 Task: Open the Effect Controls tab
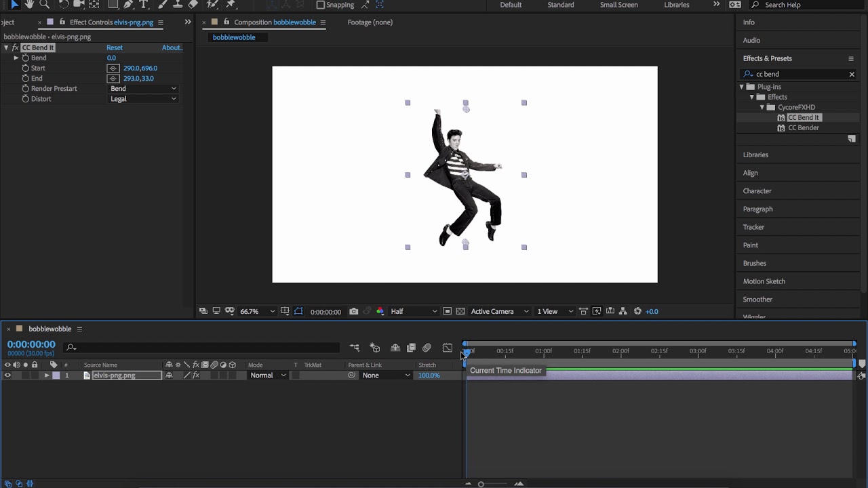coord(112,22)
